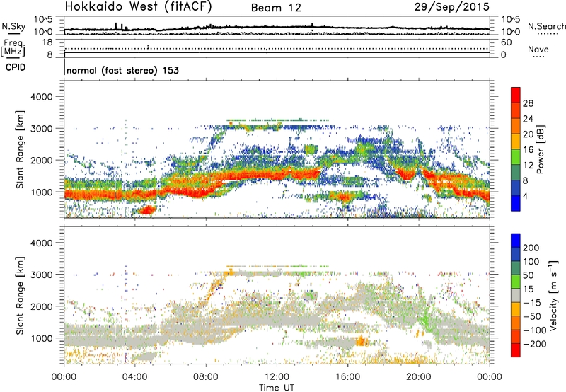Click the red segment of the Power colorbar

tap(516, 96)
